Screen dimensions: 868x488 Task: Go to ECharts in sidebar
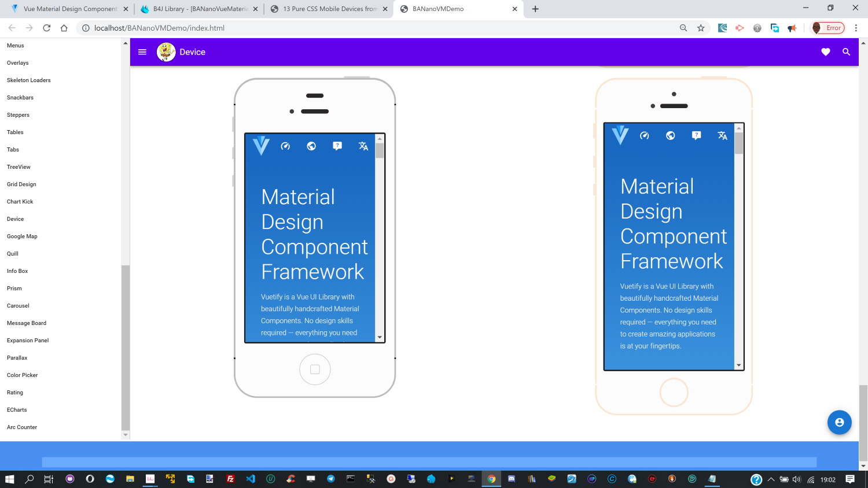(17, 410)
